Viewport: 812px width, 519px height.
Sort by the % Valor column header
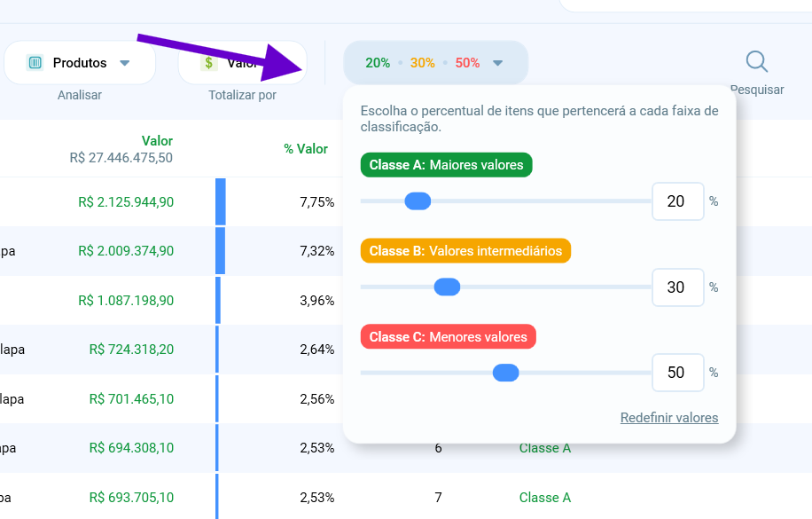306,149
